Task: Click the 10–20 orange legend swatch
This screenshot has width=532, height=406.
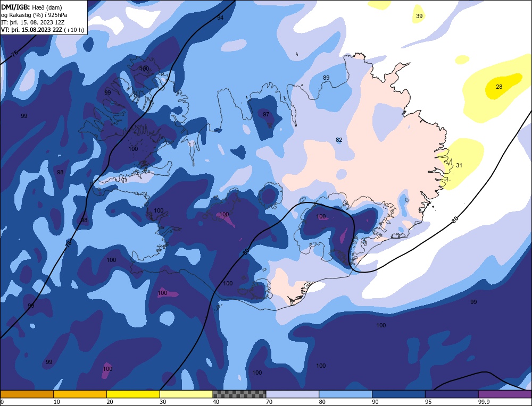Action: pyautogui.click(x=80, y=394)
